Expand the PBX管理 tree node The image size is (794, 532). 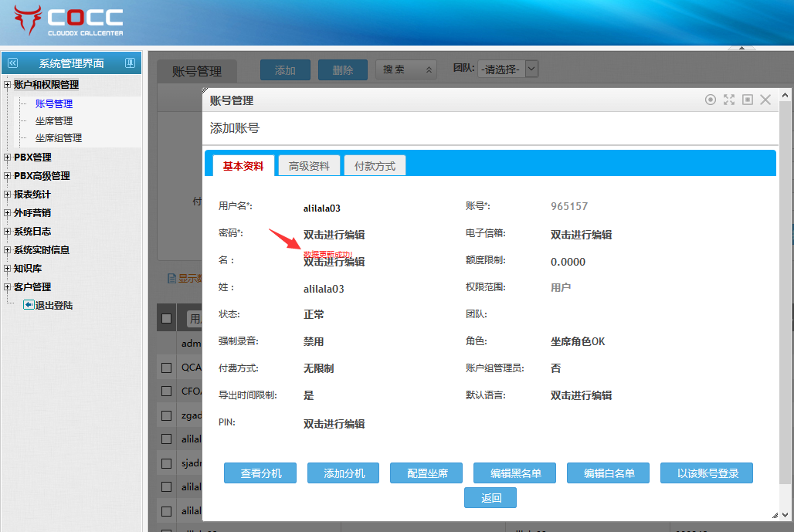[8, 158]
